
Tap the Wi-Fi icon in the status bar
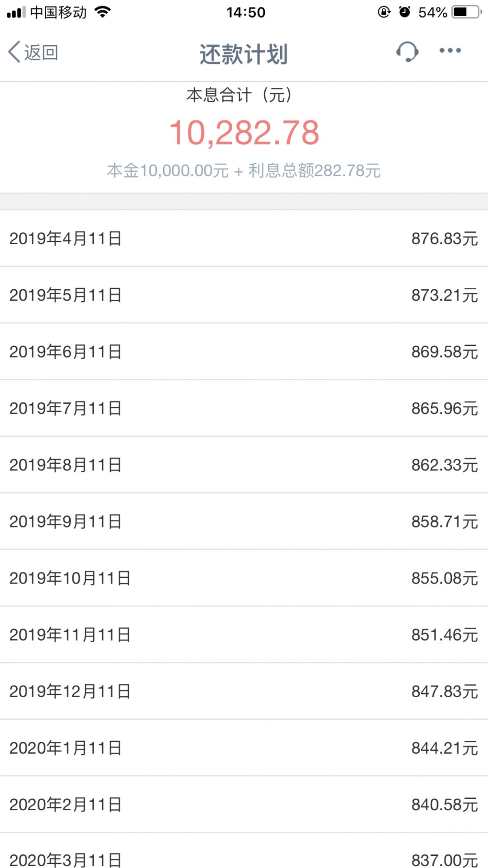[x=102, y=12]
